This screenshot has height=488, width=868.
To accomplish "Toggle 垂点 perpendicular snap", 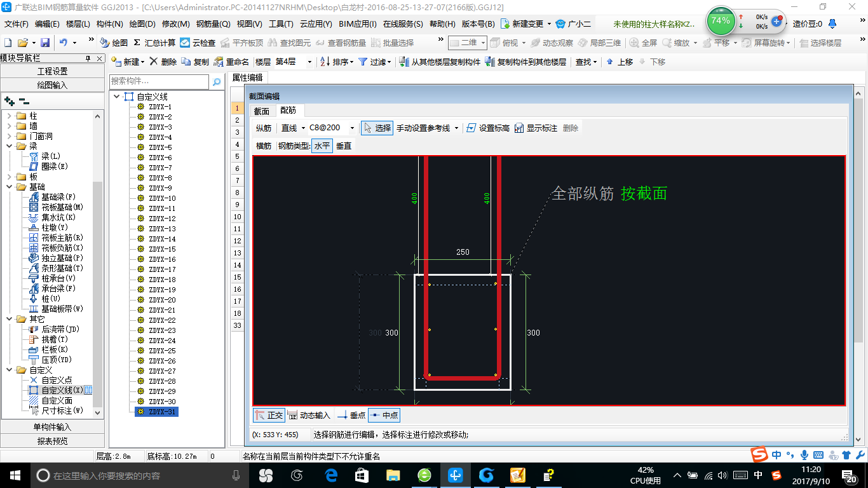I will click(x=351, y=415).
